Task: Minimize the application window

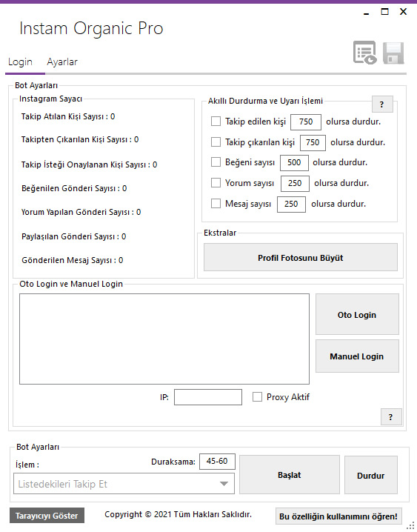Action: tap(366, 13)
